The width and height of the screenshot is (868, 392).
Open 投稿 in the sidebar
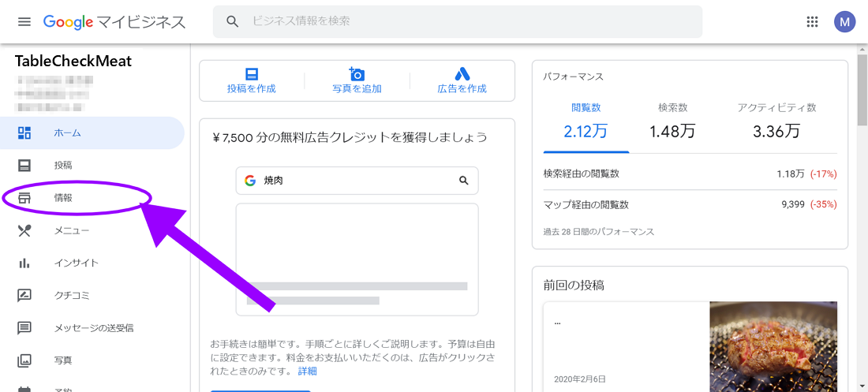click(x=63, y=166)
